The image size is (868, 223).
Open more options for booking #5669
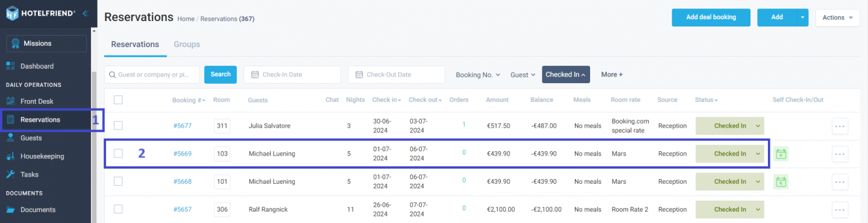tap(840, 154)
